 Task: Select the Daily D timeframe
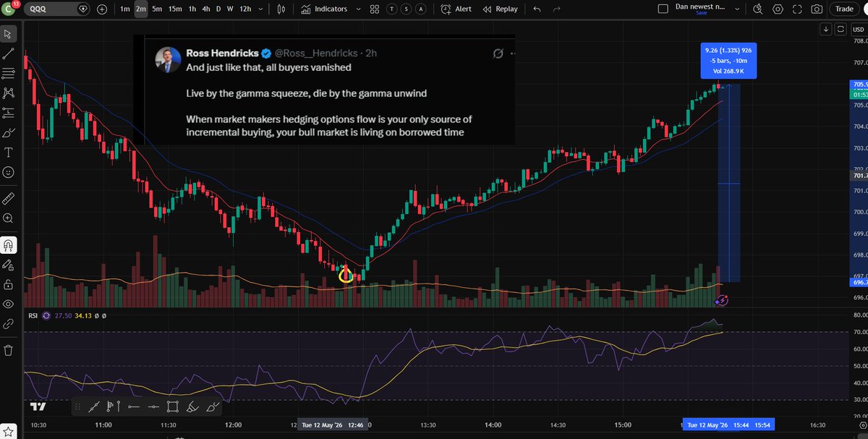(x=218, y=9)
